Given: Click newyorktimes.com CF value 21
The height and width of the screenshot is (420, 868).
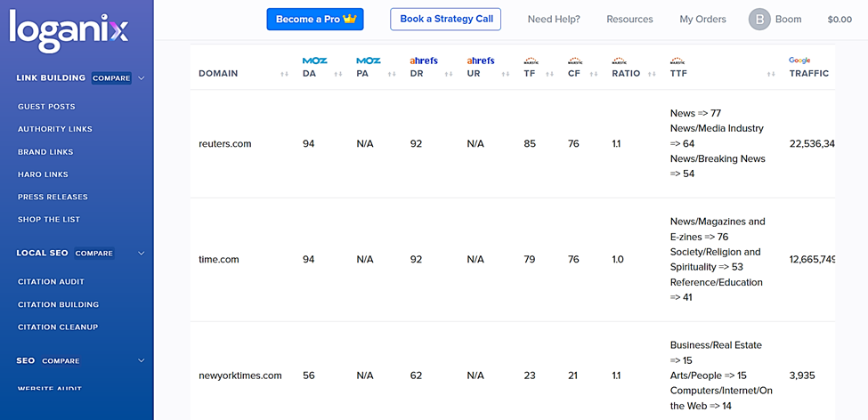Looking at the screenshot, I should (x=572, y=376).
